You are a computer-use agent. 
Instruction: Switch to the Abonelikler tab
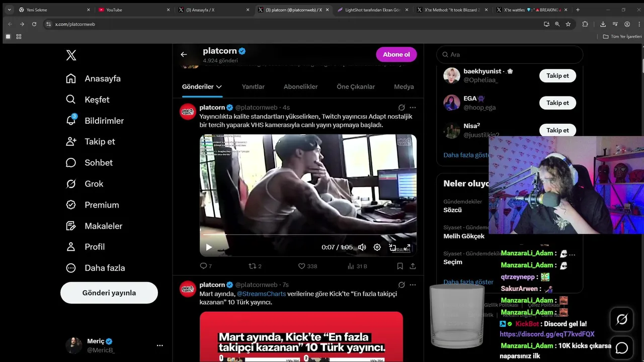300,86
